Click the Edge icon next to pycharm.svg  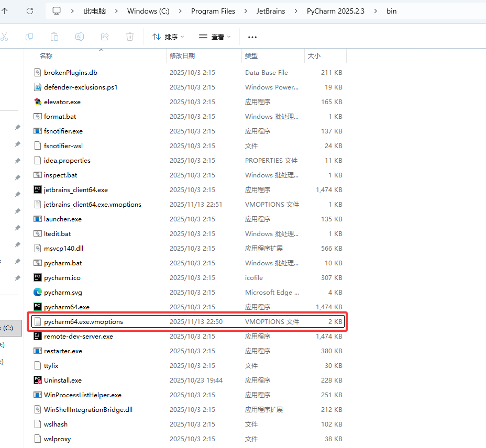coord(38,293)
